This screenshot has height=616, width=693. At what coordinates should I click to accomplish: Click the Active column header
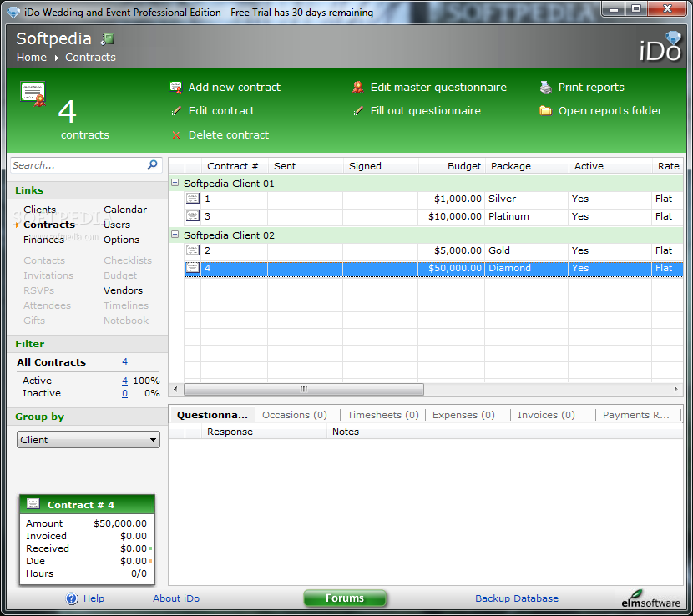tap(610, 166)
